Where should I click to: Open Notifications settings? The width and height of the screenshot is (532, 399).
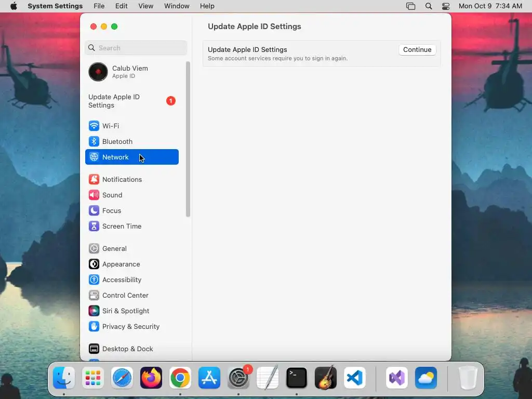[131, 179]
